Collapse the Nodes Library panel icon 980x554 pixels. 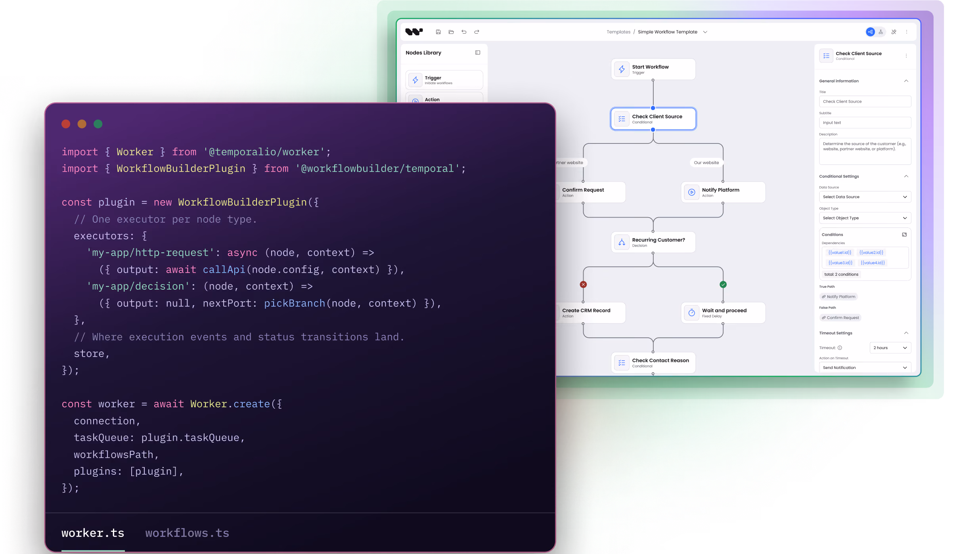[478, 52]
